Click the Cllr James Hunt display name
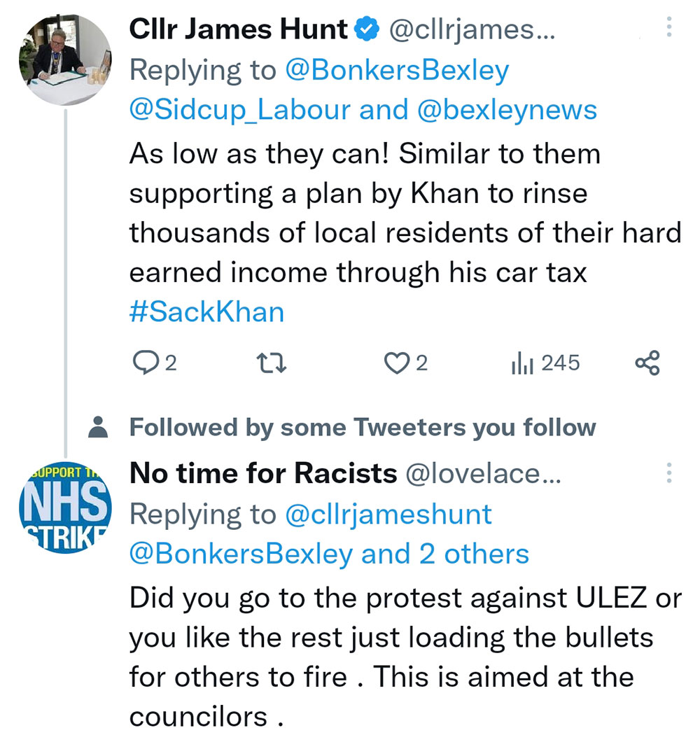 (238, 29)
